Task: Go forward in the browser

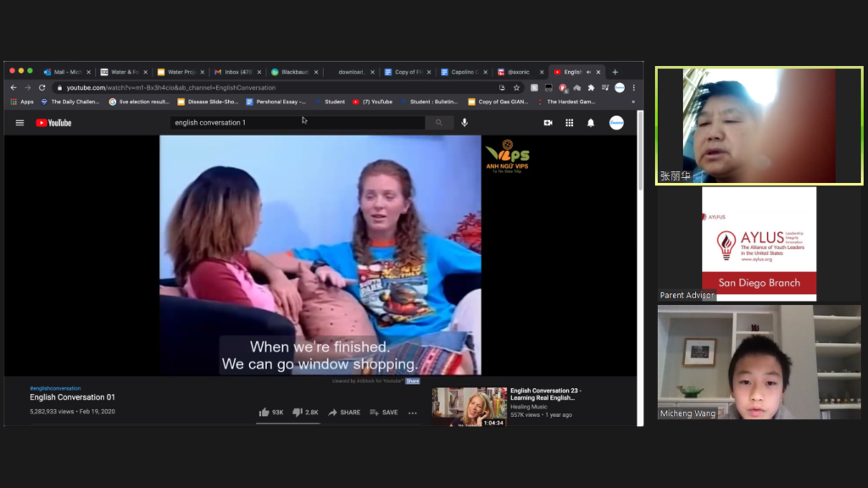Action: point(28,87)
